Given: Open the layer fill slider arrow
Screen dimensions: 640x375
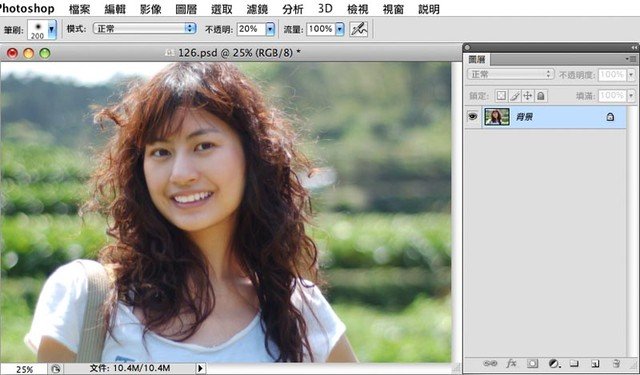Looking at the screenshot, I should coord(631,96).
